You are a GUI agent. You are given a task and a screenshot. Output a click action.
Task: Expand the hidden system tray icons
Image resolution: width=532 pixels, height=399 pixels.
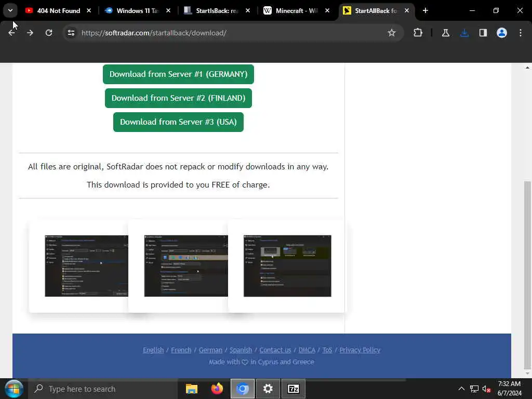(x=461, y=389)
